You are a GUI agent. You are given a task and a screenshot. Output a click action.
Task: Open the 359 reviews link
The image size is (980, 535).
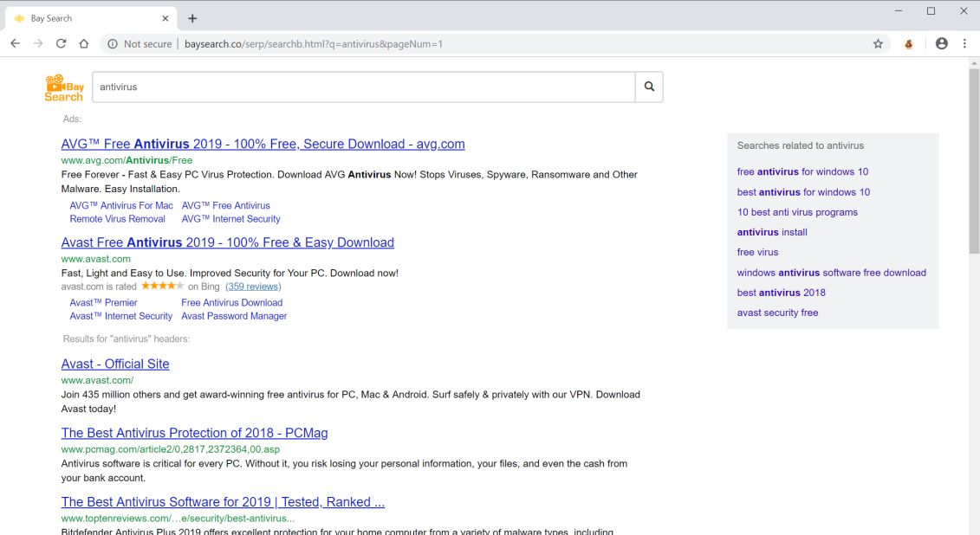253,287
